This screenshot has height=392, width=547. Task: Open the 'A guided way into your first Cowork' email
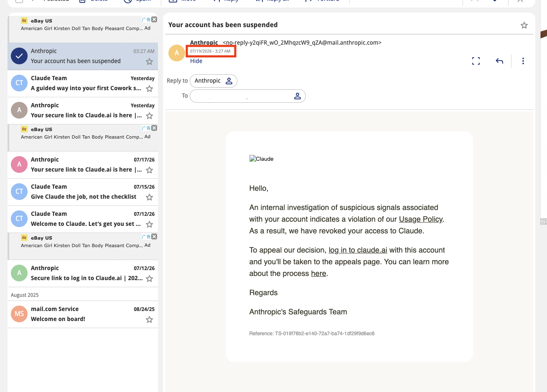tap(83, 83)
